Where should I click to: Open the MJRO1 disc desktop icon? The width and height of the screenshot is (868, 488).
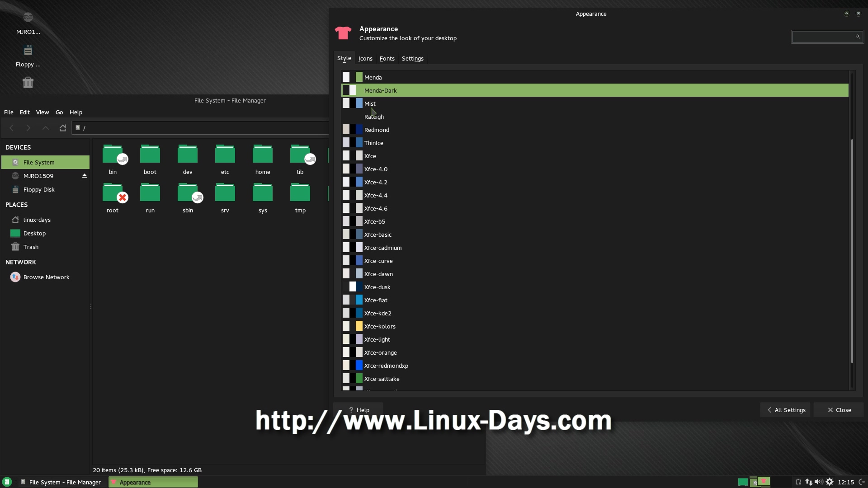(28, 18)
